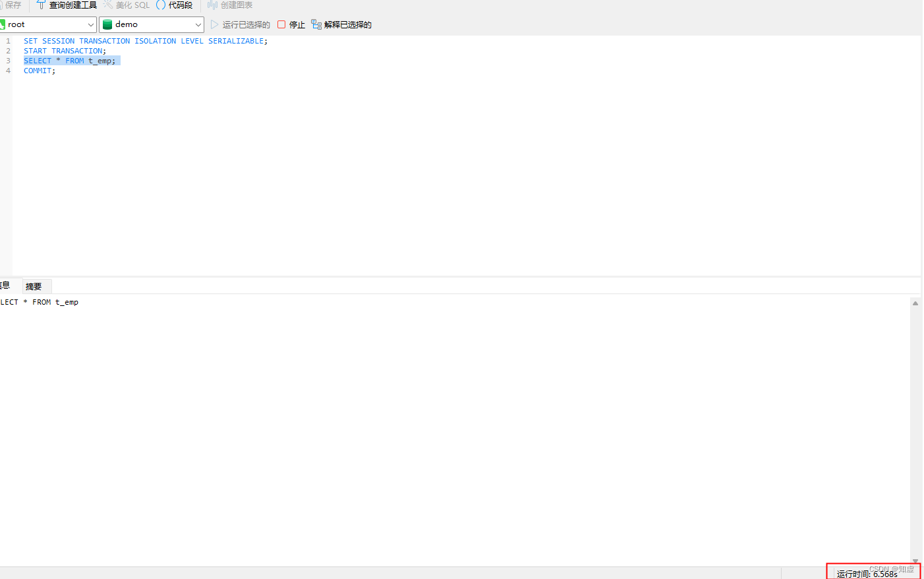This screenshot has height=579, width=924.
Task: Click the result message 'FROM t_emp' text
Action: (x=55, y=302)
